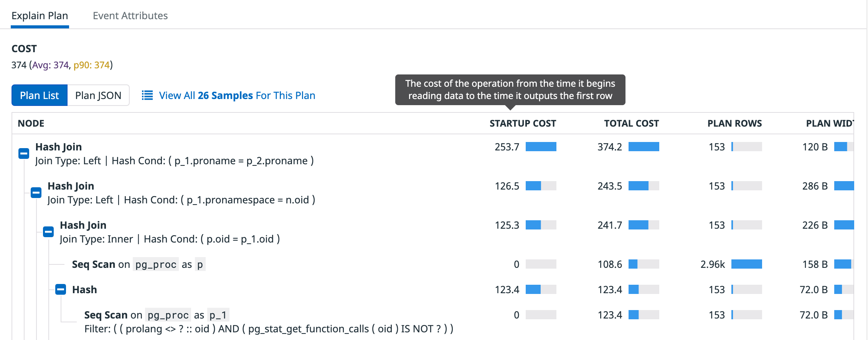Collapse the top-level Hash Join node
The height and width of the screenshot is (340, 868).
pos(24,153)
